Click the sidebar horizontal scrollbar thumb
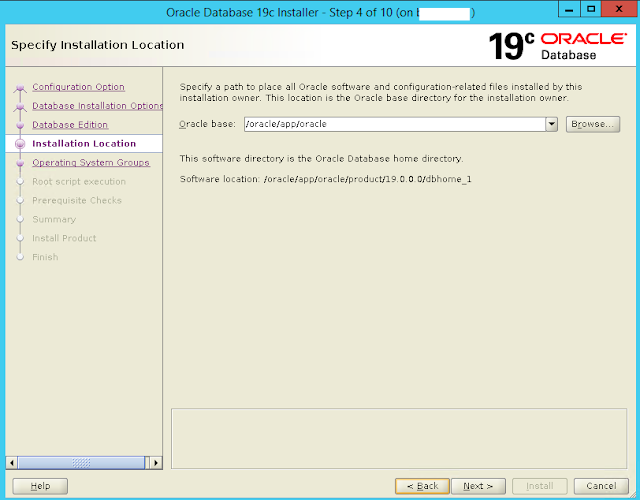640x500 pixels. click(81, 463)
